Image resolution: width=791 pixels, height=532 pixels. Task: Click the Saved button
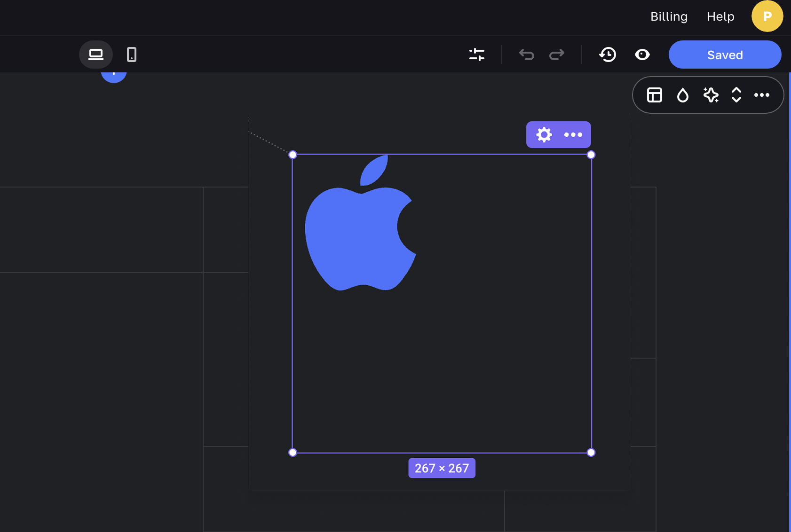725,55
